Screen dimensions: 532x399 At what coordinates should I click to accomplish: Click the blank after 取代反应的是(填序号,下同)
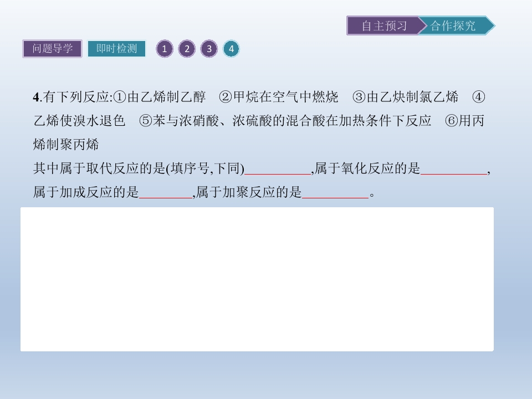click(x=278, y=168)
